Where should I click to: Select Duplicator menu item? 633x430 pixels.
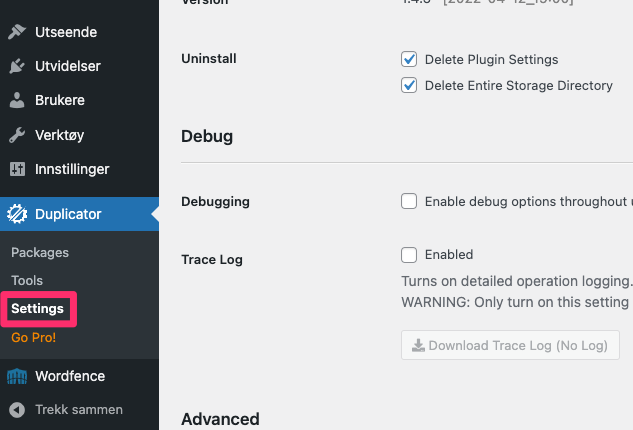coord(80,214)
